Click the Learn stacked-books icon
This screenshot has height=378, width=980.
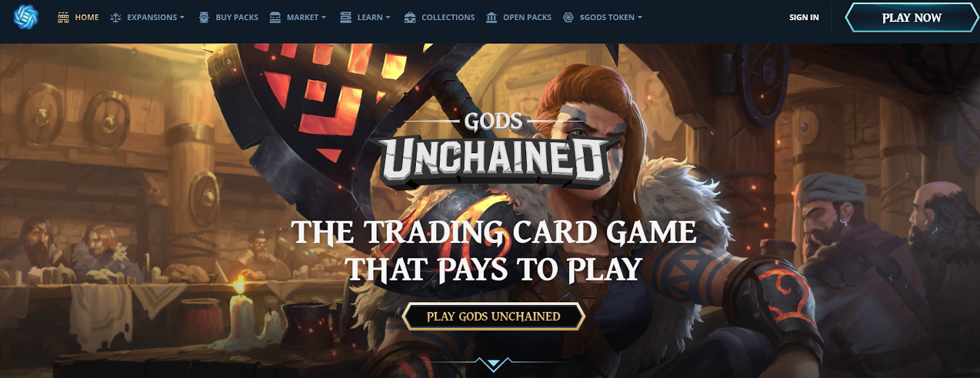346,17
